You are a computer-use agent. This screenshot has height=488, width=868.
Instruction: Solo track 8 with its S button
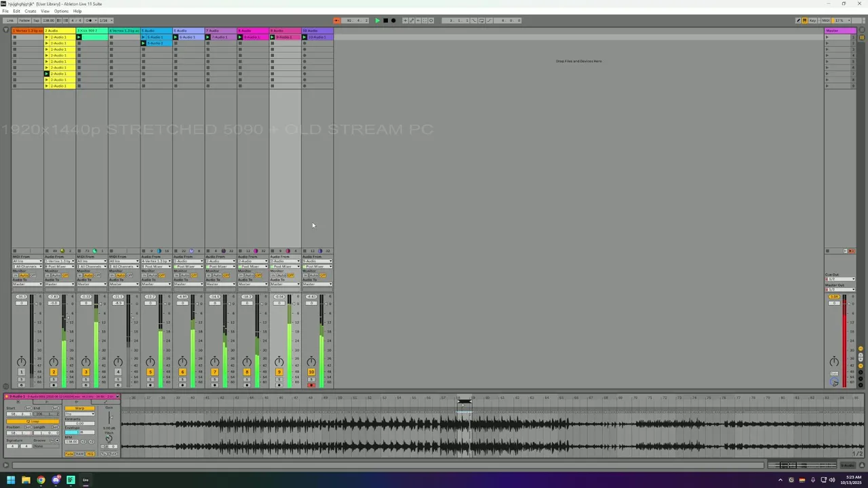pyautogui.click(x=247, y=379)
